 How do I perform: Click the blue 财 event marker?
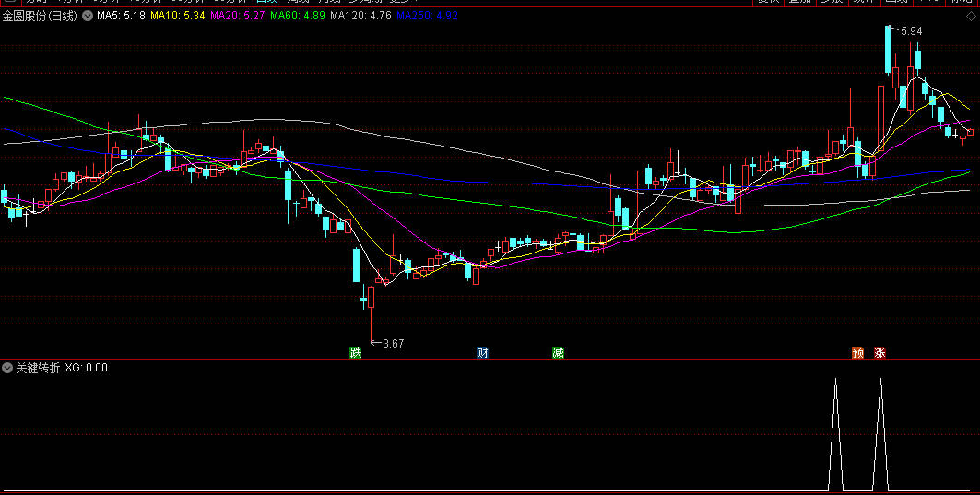click(x=482, y=352)
